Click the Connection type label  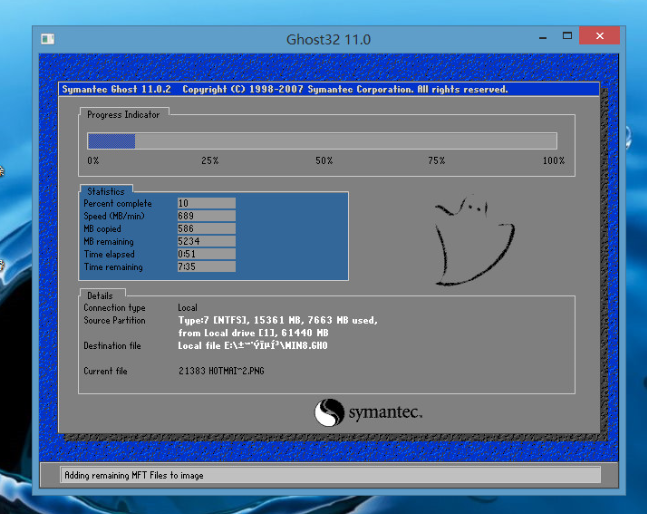tap(114, 308)
